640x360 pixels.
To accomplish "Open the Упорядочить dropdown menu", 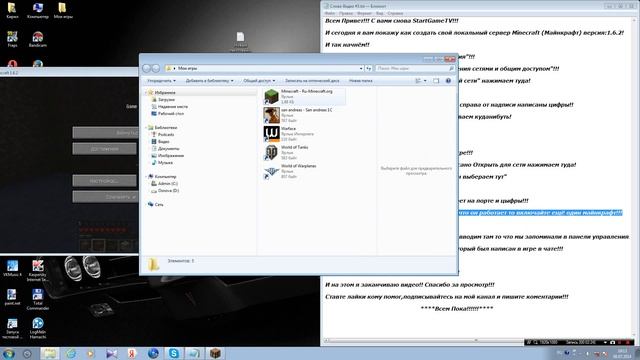I will (161, 81).
